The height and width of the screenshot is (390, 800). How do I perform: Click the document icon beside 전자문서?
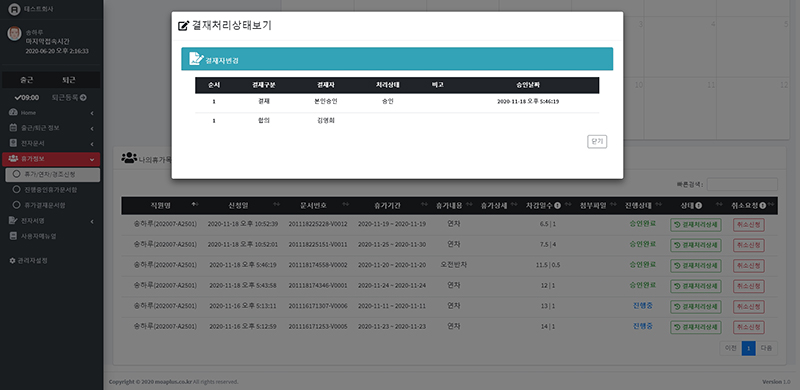tap(13, 143)
